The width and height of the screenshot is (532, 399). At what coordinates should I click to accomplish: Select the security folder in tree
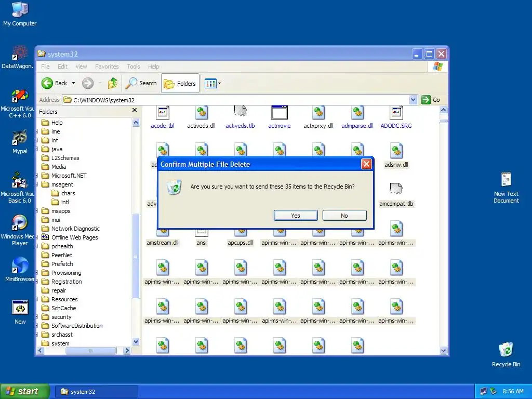pyautogui.click(x=56, y=316)
